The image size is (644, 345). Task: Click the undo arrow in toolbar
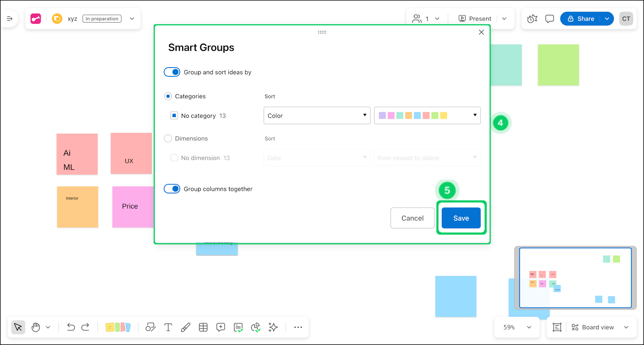pos(71,327)
